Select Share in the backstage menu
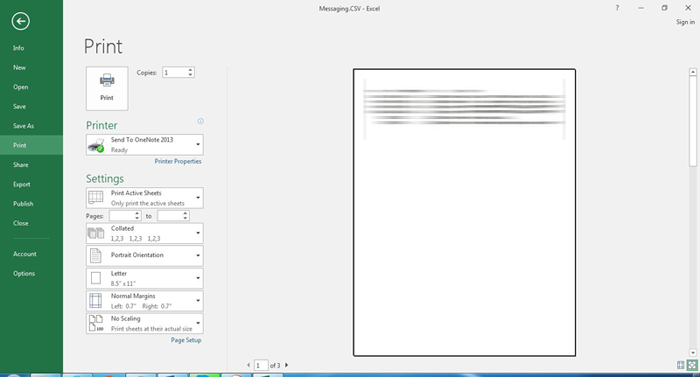Screen dimensions: 700x377 pos(31,165)
